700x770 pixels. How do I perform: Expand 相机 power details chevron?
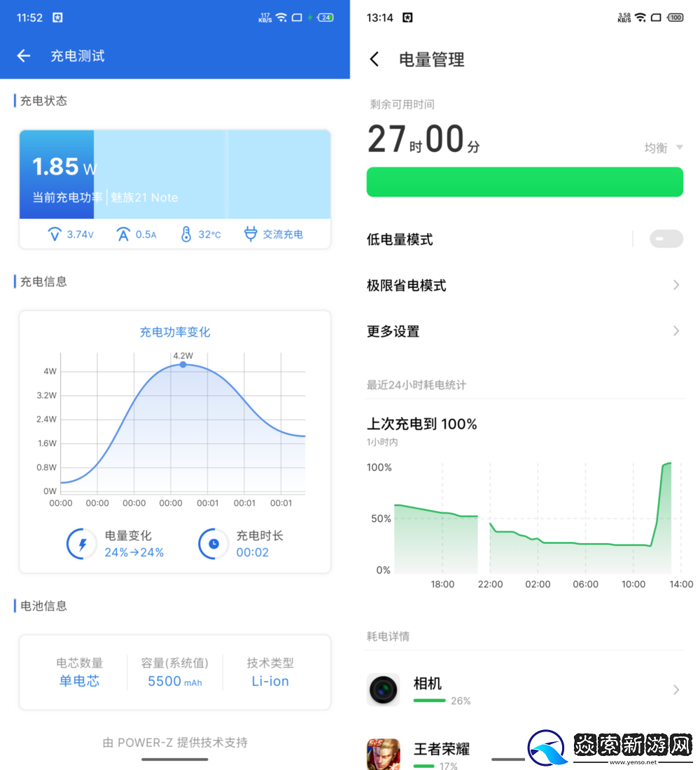point(675,689)
